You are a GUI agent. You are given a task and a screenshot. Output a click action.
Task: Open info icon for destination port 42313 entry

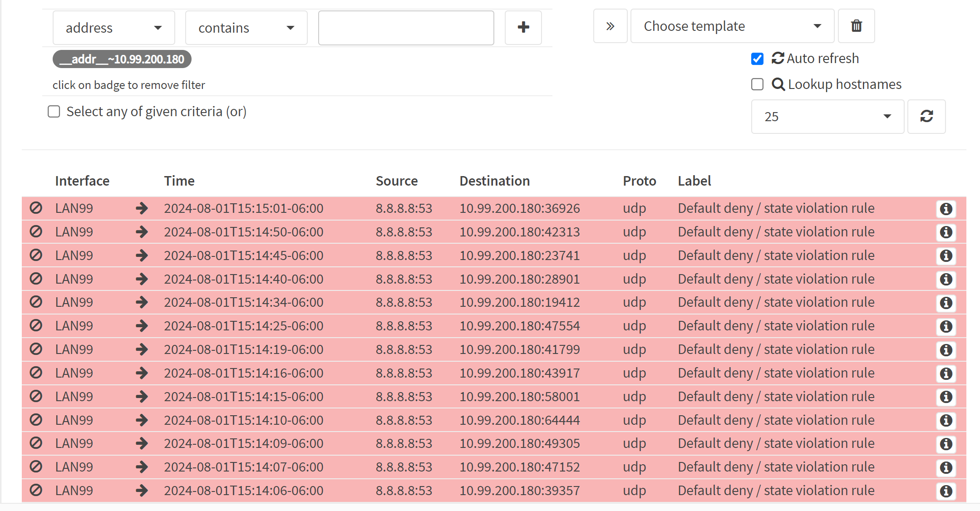946,232
